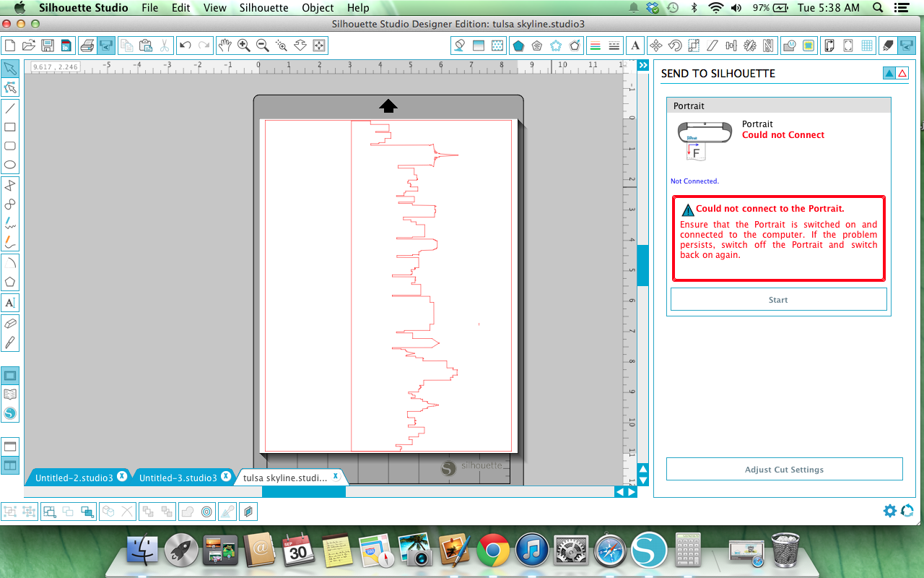
Task: Select the Knife tool
Action: click(10, 342)
